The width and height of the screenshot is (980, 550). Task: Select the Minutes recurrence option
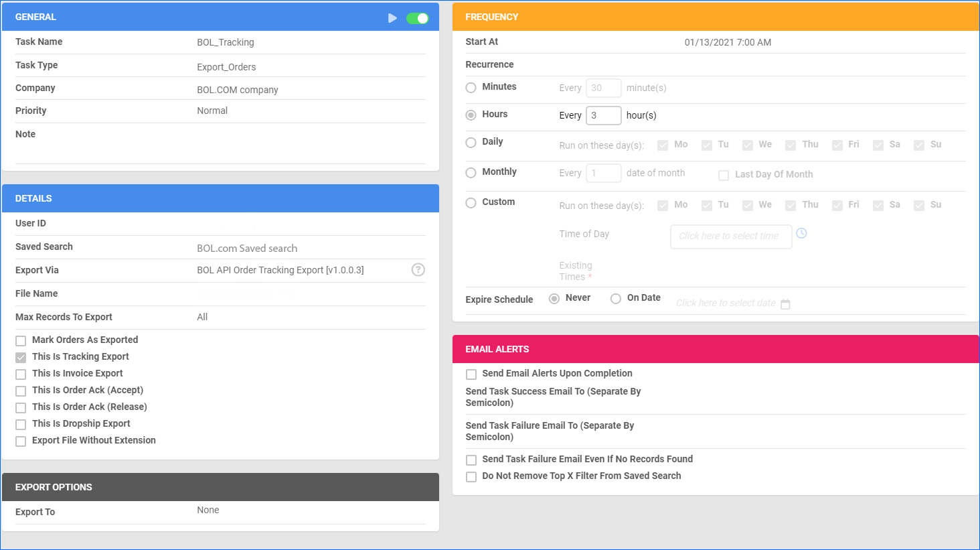(471, 87)
